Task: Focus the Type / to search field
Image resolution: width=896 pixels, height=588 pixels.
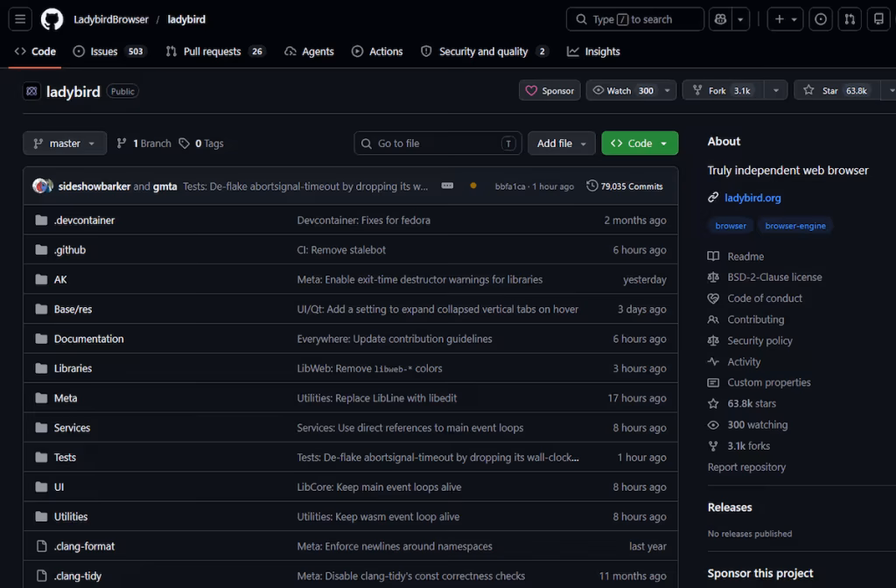Action: pyautogui.click(x=635, y=19)
